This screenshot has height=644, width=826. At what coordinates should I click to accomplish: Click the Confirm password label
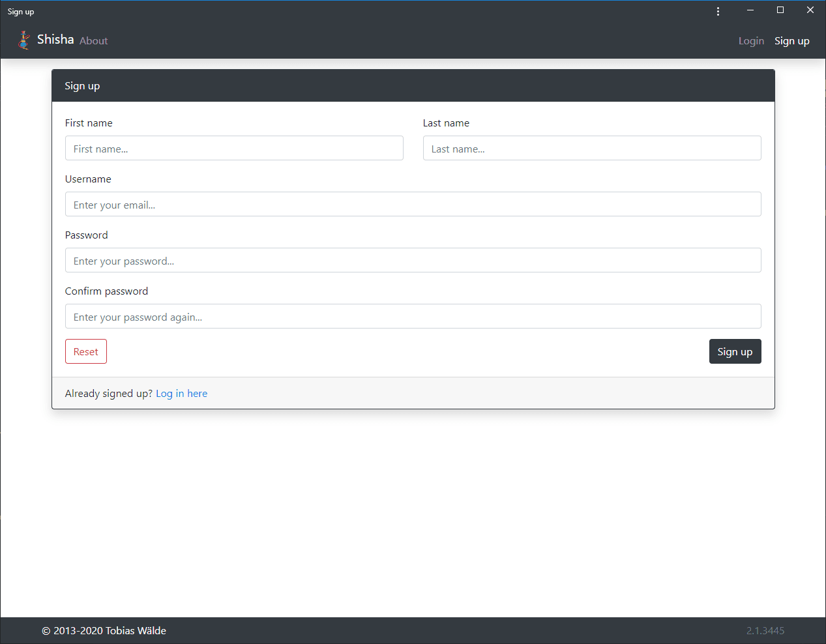[106, 291]
